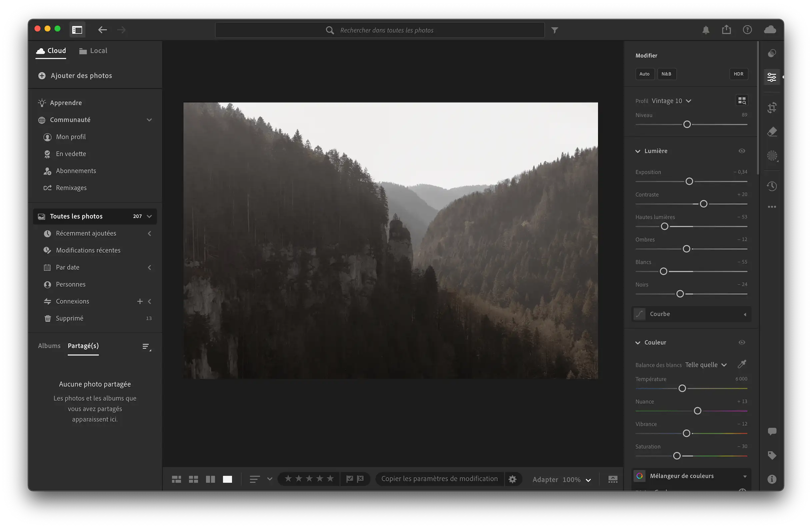Click Adapter zoom button
Image resolution: width=812 pixels, height=528 pixels.
click(545, 480)
